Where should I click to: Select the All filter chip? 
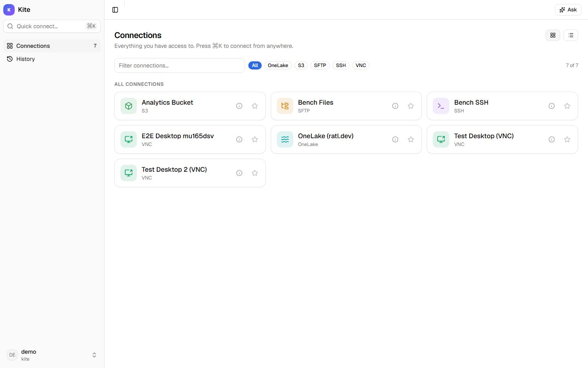(255, 65)
